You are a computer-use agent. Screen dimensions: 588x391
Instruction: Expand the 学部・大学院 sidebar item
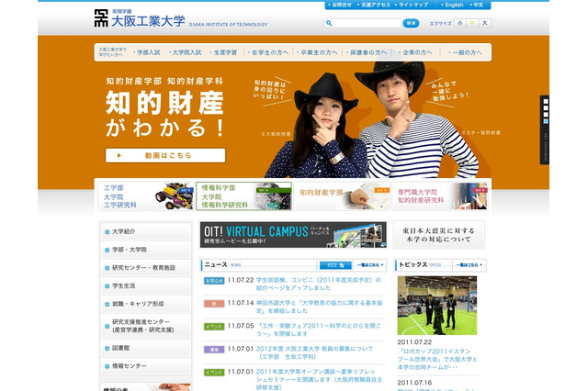point(146,250)
